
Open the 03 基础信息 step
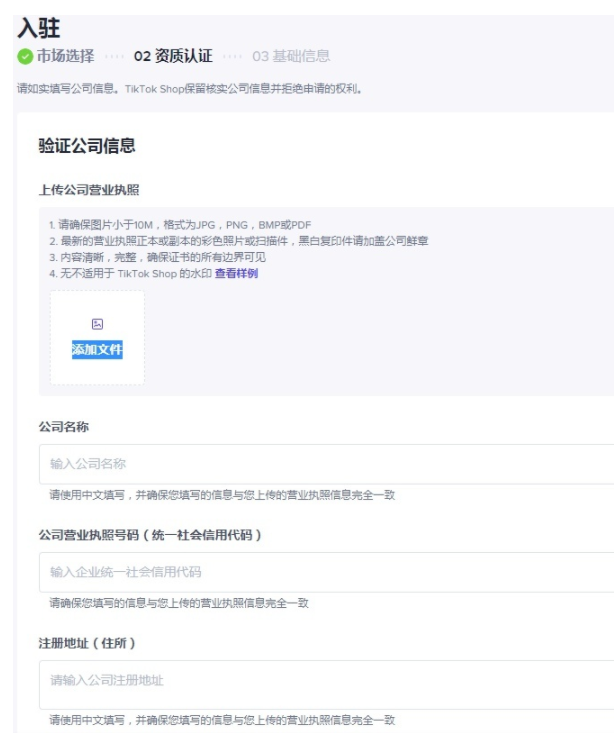click(291, 56)
